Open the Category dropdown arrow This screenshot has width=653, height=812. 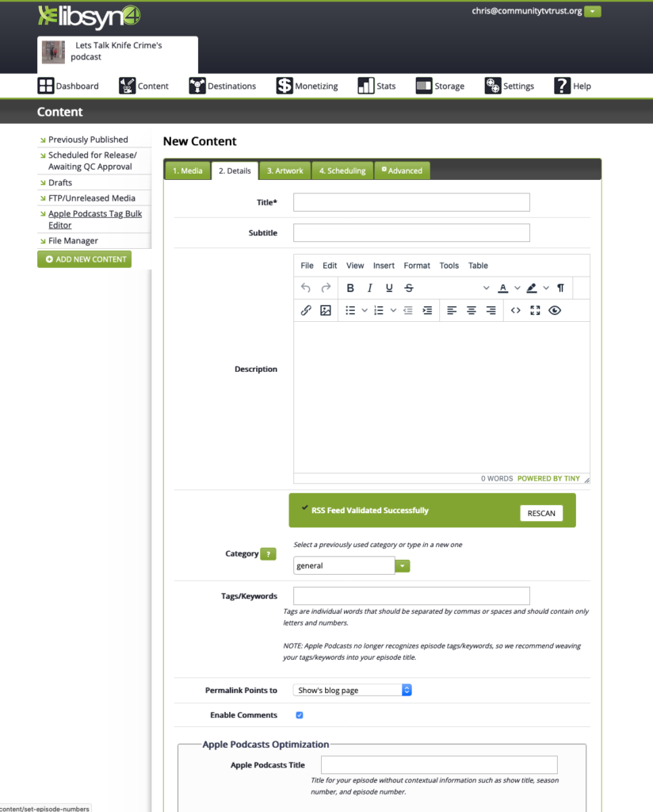(x=402, y=566)
